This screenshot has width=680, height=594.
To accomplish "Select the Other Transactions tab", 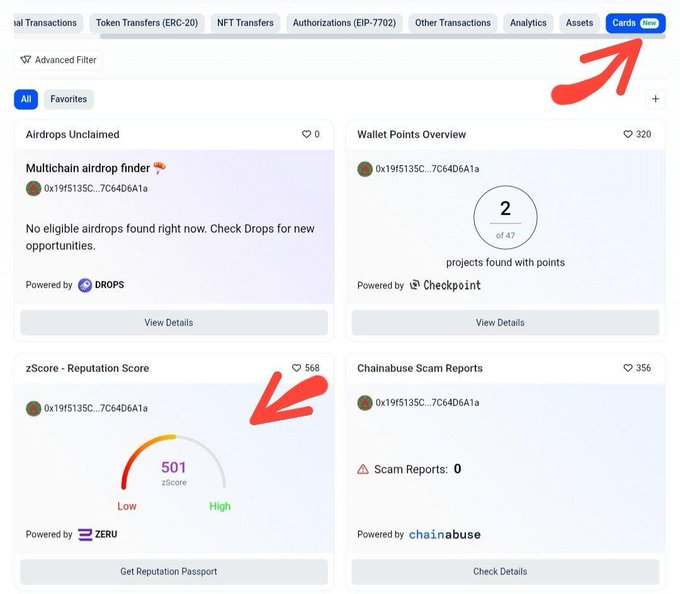I will (x=452, y=23).
